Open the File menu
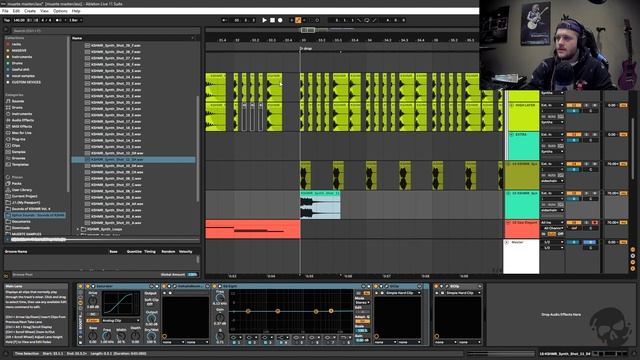This screenshot has height=360, width=640. [5, 11]
